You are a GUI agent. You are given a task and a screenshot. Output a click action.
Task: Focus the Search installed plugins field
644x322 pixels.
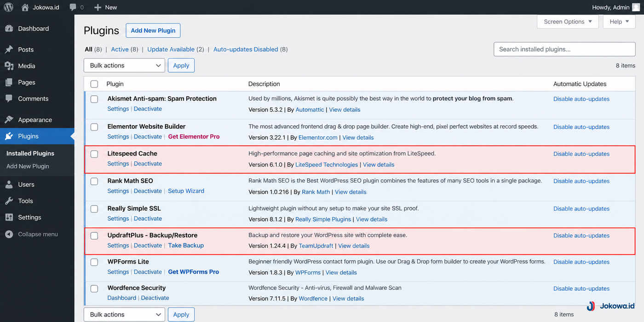click(x=564, y=49)
